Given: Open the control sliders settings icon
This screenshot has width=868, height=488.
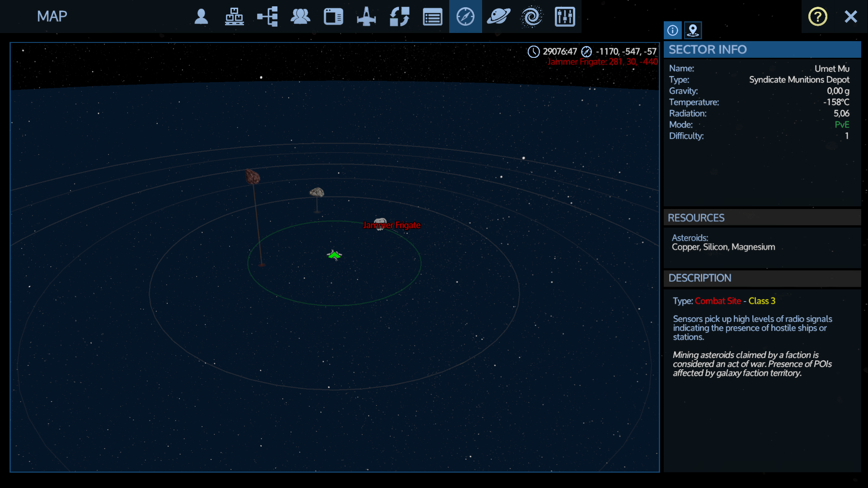Looking at the screenshot, I should pos(564,17).
